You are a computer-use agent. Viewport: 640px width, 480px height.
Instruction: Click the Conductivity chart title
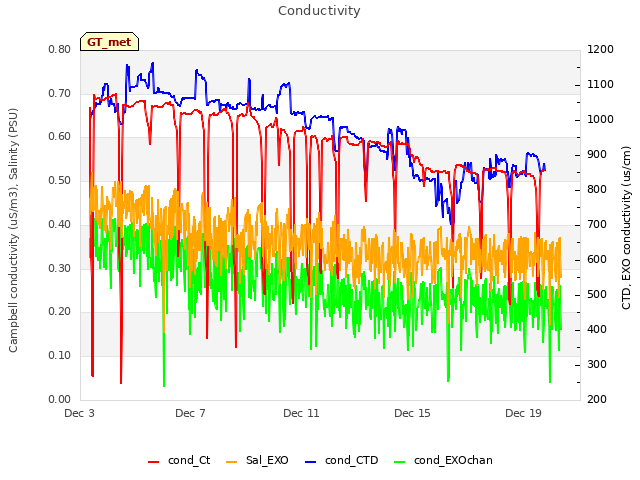[319, 11]
